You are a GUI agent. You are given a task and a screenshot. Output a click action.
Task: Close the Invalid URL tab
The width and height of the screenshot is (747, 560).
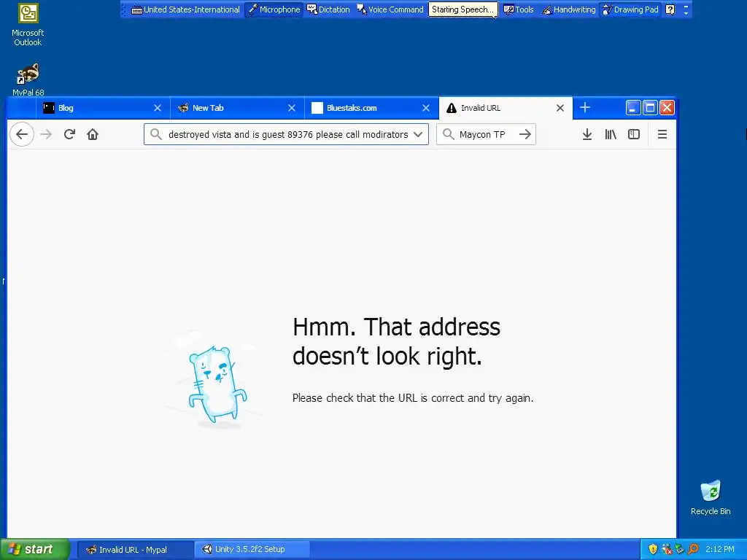point(560,108)
